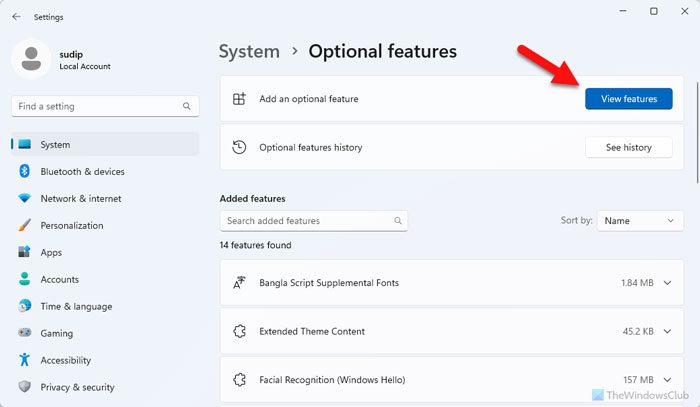The width and height of the screenshot is (700, 407).
Task: Click the 14 features found text
Action: click(x=255, y=245)
